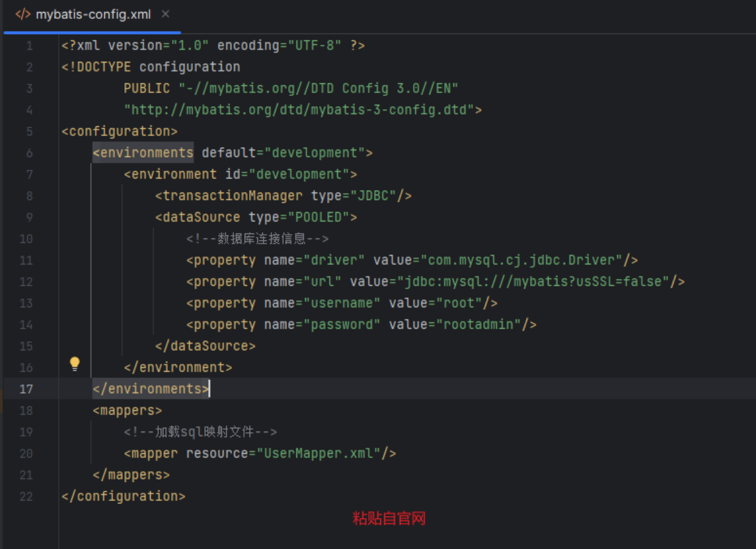
Task: Close the mybatis-config.xml tab
Action: click(x=165, y=14)
